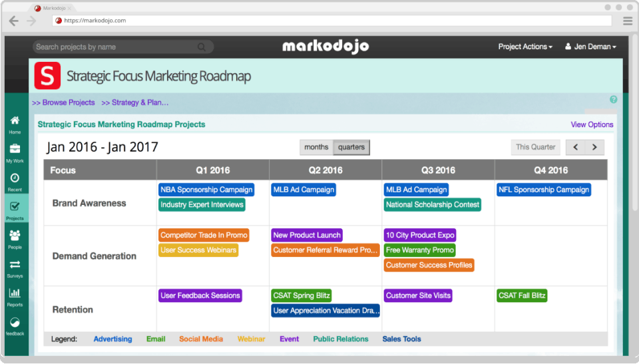Open the browser hamburger menu

(x=628, y=21)
